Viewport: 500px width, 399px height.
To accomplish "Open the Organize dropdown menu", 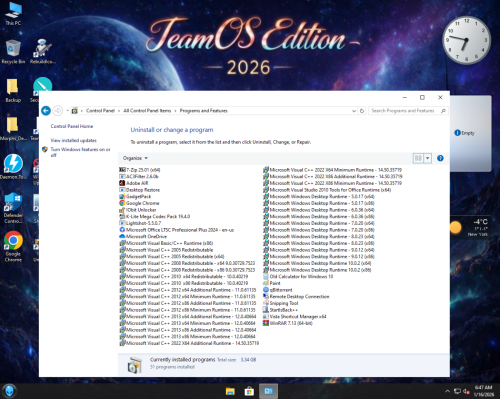I will (x=135, y=158).
